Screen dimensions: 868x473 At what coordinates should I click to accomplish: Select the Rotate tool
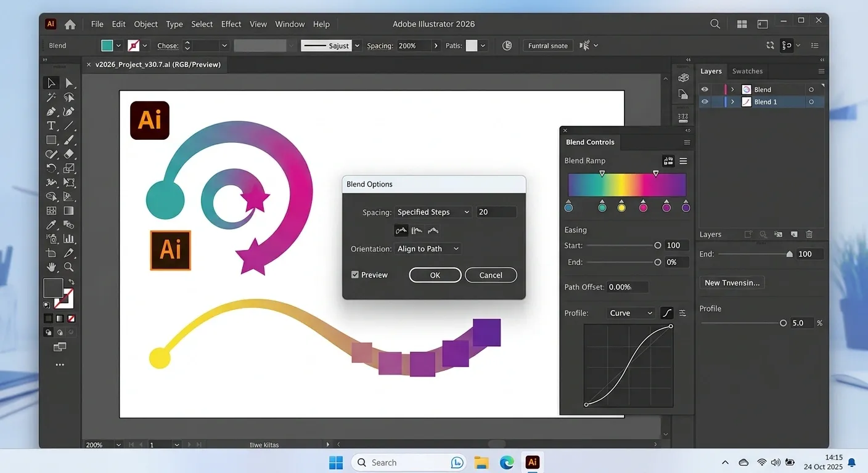tap(52, 168)
